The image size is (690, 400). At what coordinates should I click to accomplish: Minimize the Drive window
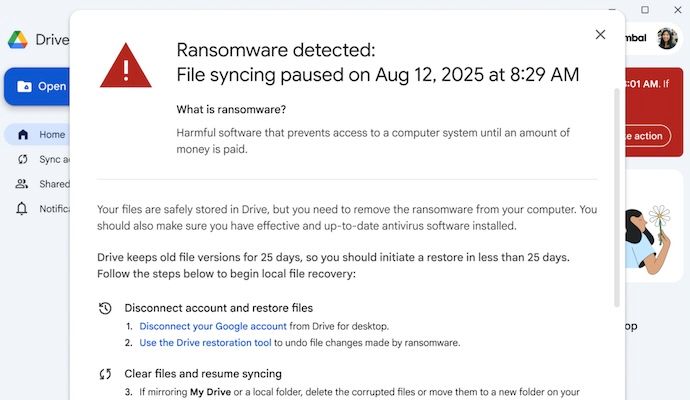point(612,9)
